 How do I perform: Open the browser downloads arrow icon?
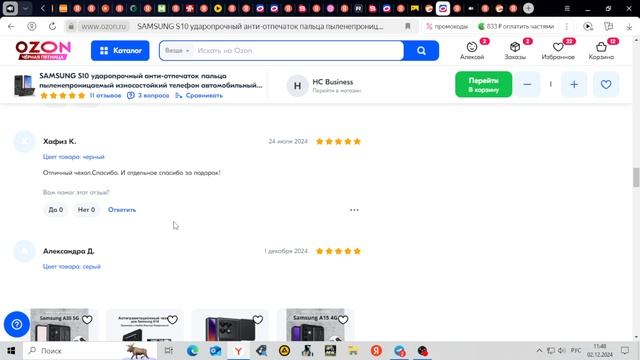click(629, 26)
